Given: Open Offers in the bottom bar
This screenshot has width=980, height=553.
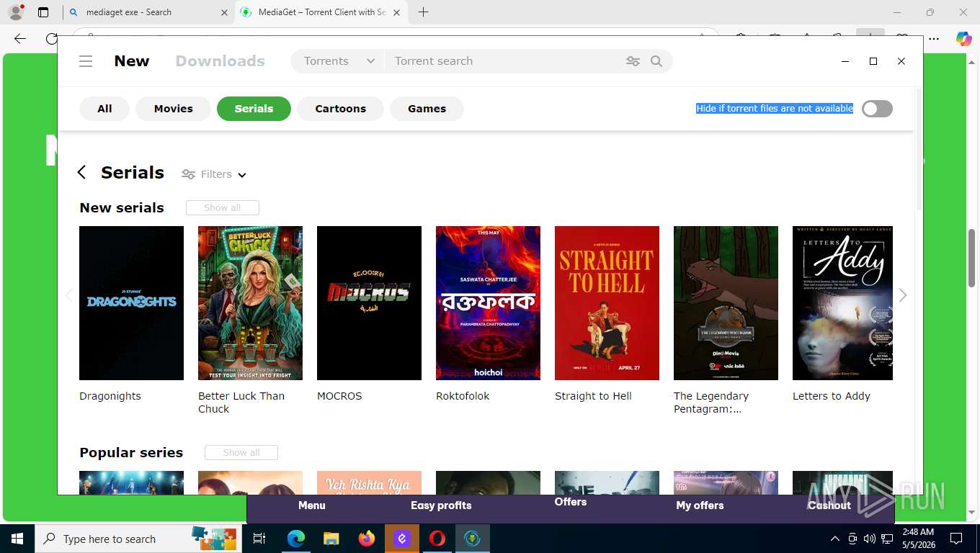Looking at the screenshot, I should pyautogui.click(x=571, y=502).
